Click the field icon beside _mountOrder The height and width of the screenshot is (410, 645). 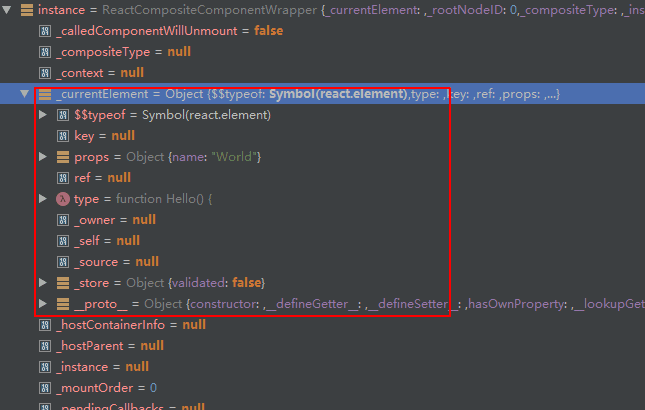click(44, 387)
